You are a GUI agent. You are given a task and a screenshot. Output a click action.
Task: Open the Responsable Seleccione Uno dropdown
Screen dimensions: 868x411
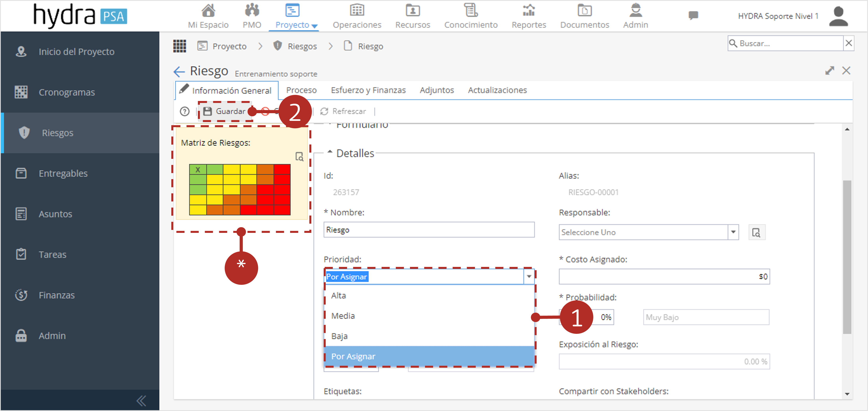pos(649,232)
